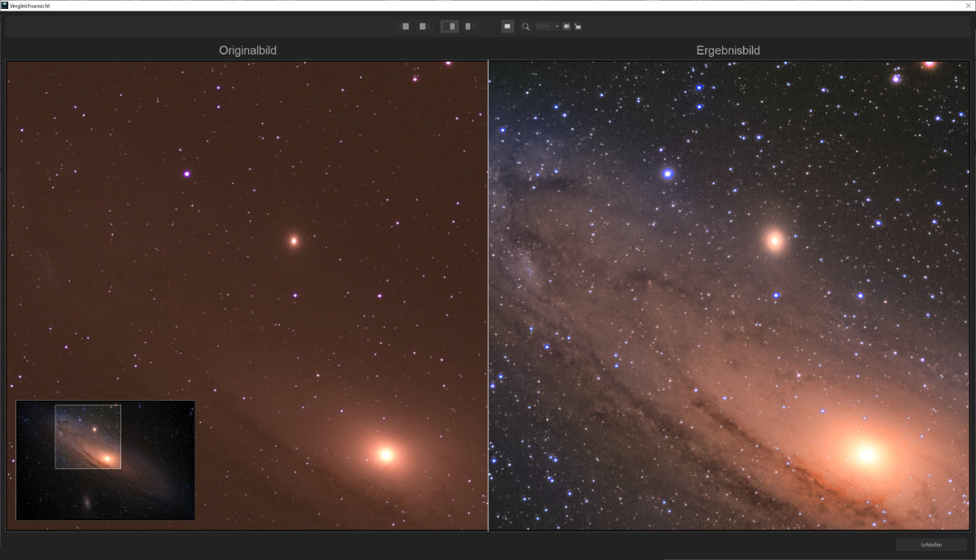Open the zoom percentage dropdown
Viewport: 976px width, 560px height.
click(x=547, y=26)
